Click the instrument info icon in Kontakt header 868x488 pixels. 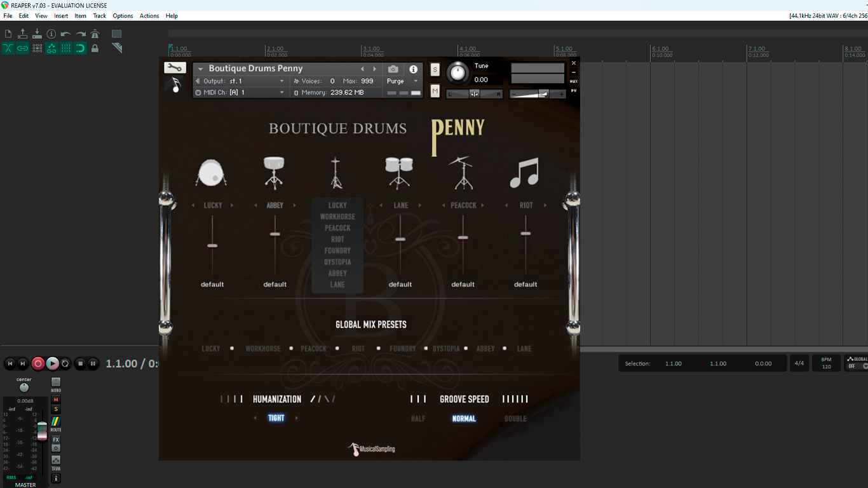(414, 69)
